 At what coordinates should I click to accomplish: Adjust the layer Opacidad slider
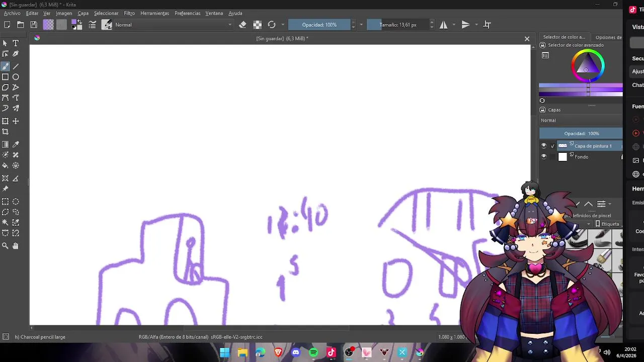581,133
